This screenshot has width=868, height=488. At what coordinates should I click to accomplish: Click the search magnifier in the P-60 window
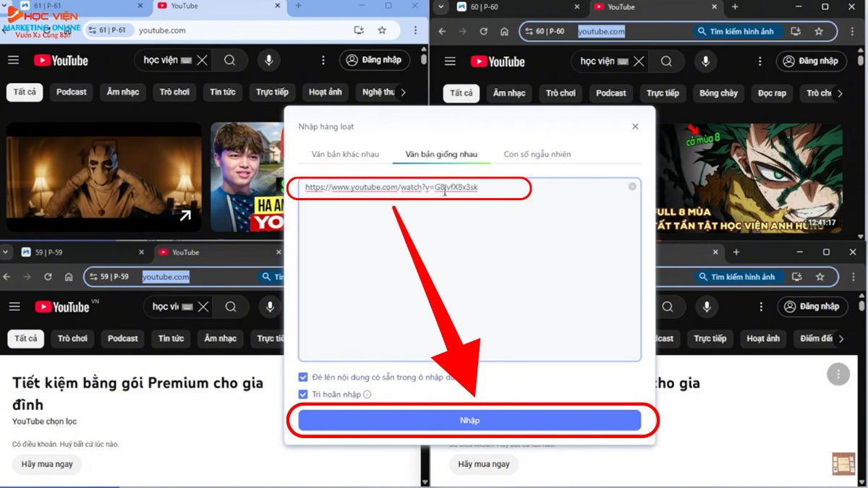coord(666,61)
